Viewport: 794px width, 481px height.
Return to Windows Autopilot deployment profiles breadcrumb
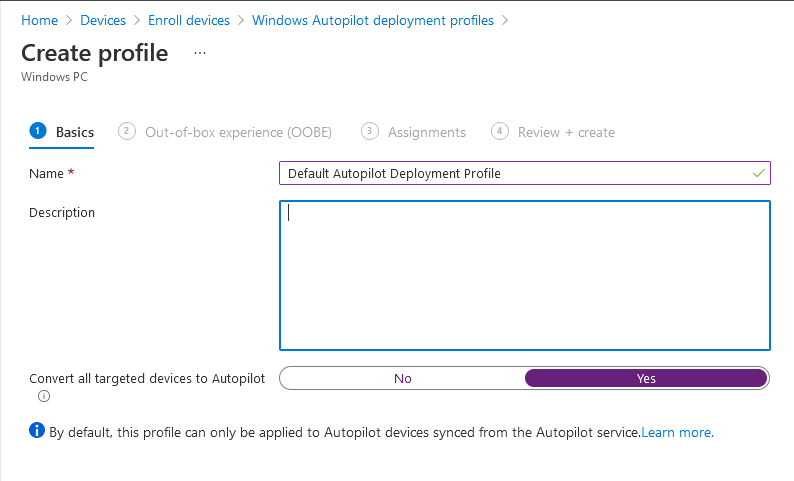373,20
